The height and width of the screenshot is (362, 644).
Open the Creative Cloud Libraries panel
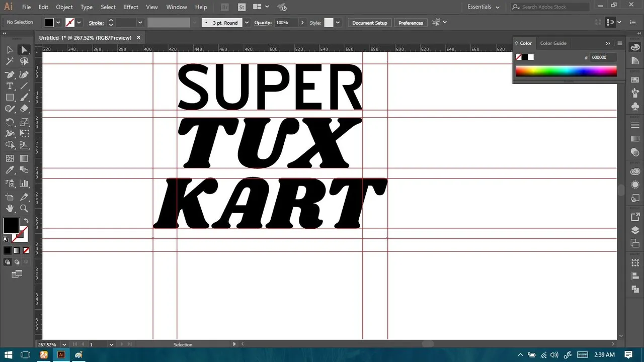[x=635, y=172]
